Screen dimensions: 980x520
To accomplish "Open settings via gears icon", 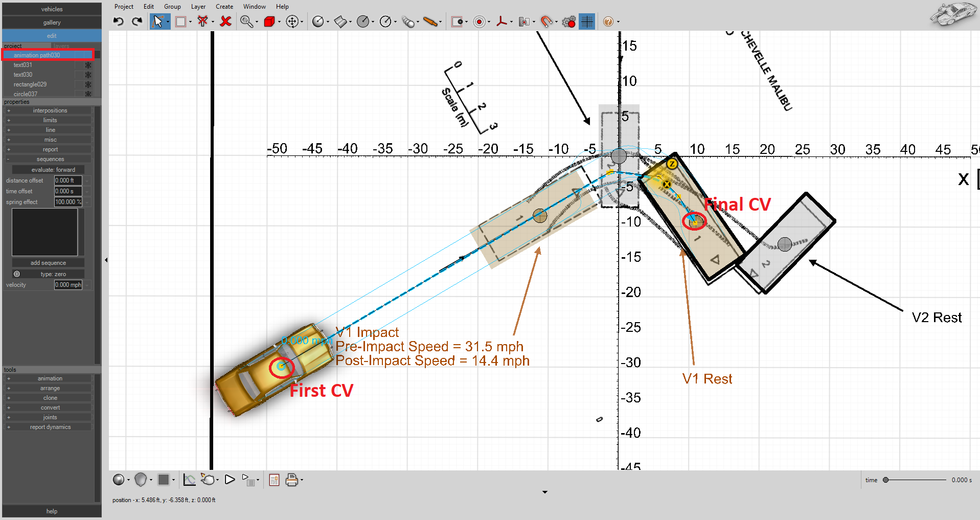I will click(x=569, y=21).
